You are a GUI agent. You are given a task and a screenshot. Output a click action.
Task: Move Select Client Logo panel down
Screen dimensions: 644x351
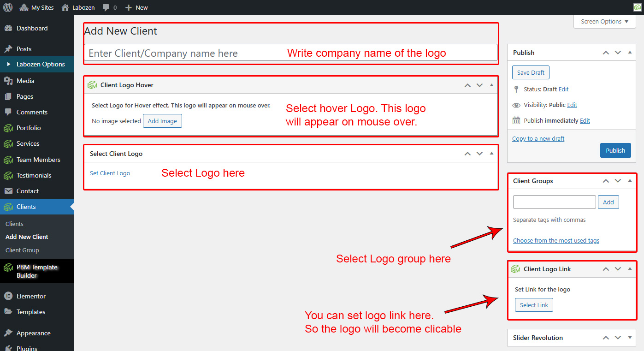(479, 154)
